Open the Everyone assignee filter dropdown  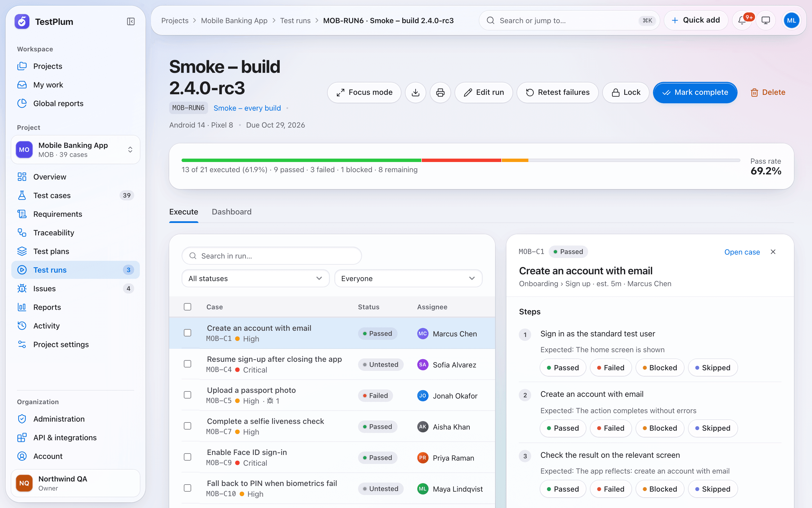point(408,278)
